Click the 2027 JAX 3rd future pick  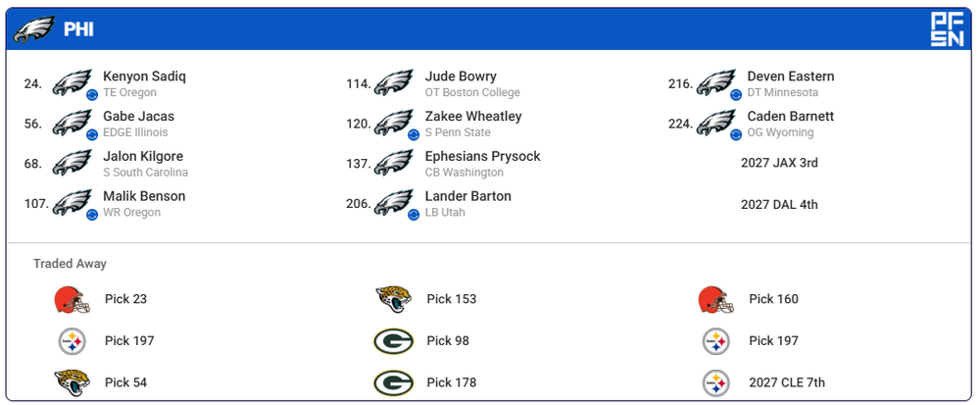(779, 163)
